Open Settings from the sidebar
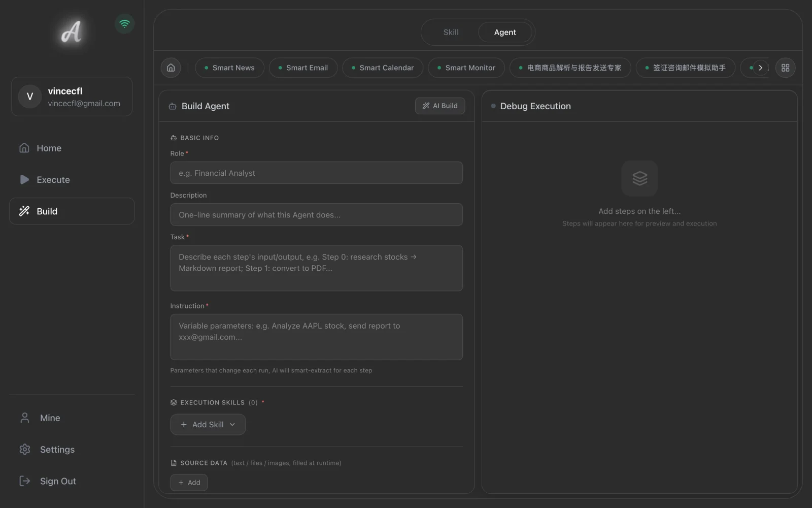Screen dimensions: 812x508 point(72,450)
